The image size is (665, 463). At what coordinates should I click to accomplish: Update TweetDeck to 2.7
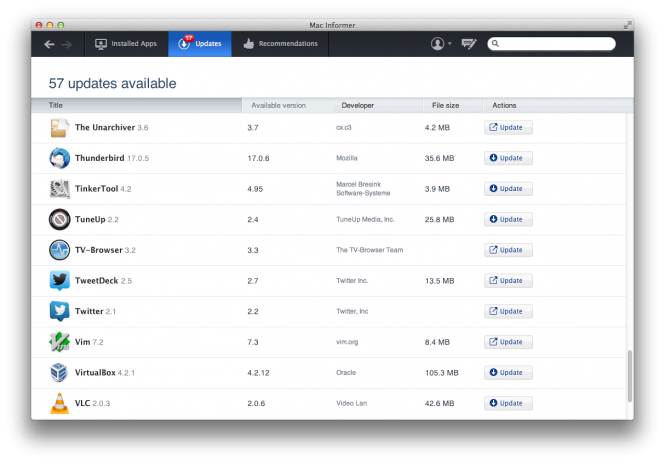point(508,281)
